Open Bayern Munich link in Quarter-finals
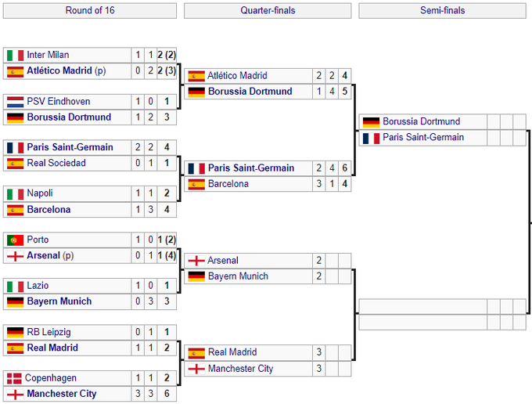 click(238, 276)
